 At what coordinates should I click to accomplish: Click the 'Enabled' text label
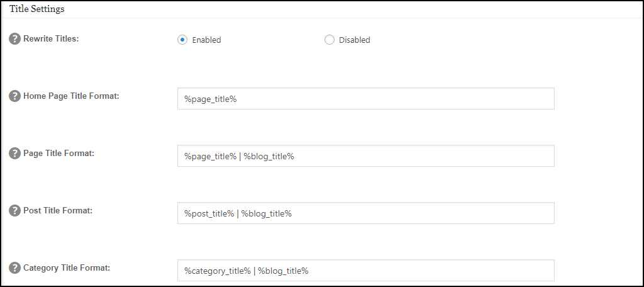point(206,40)
